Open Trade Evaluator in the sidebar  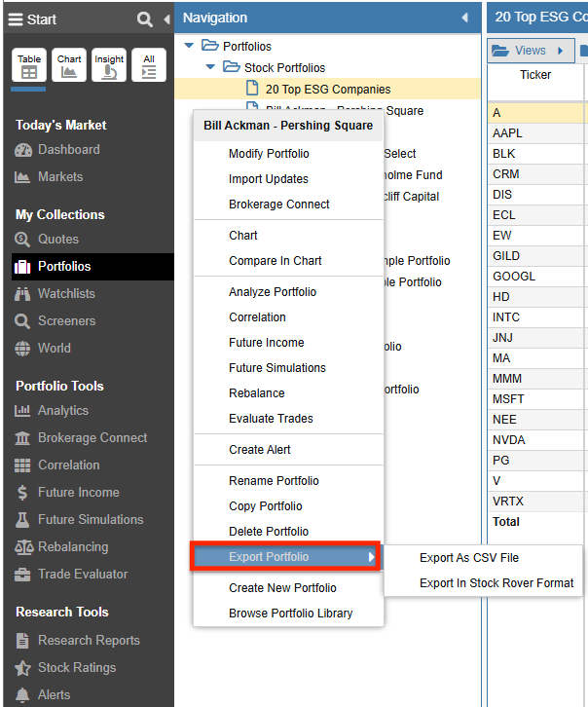[83, 575]
